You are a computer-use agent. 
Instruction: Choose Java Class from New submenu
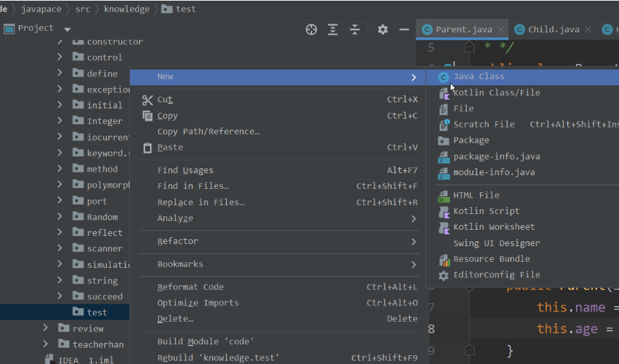(x=479, y=76)
